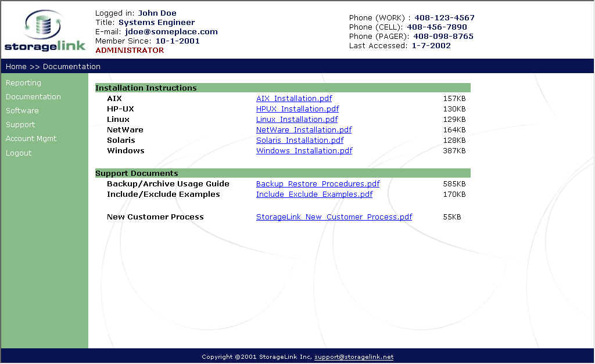Click the Systems Engineer title
This screenshot has width=595, height=364.
pos(157,23)
